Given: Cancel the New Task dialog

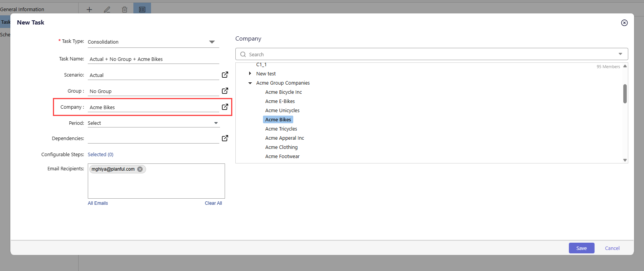Looking at the screenshot, I should pos(612,248).
